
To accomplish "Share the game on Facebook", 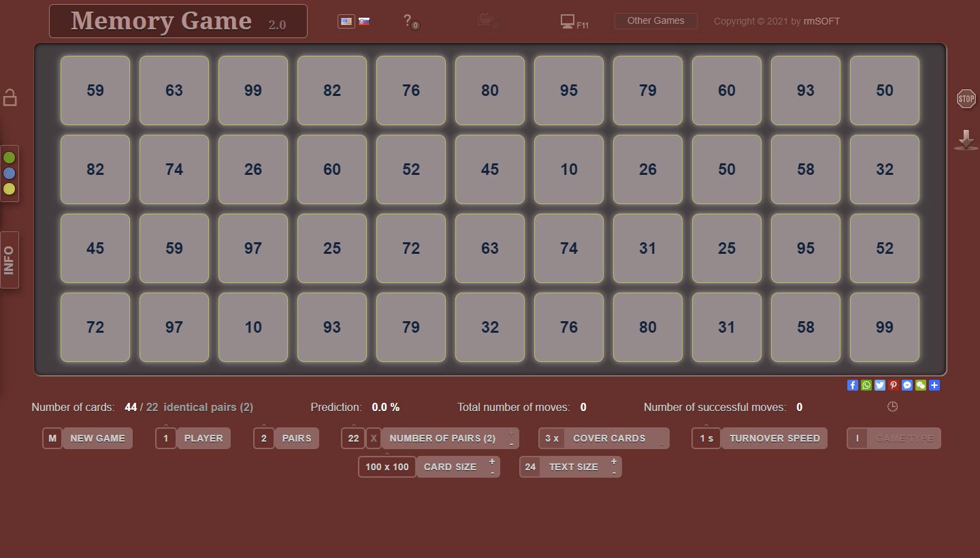I will [x=853, y=385].
